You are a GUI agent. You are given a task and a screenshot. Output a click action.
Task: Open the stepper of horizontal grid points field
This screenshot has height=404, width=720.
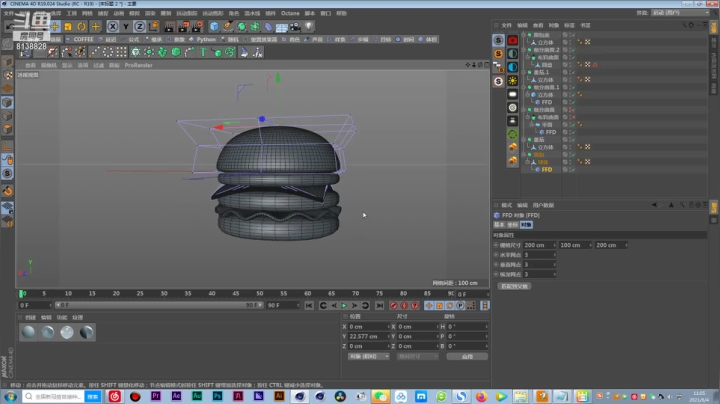554,255
